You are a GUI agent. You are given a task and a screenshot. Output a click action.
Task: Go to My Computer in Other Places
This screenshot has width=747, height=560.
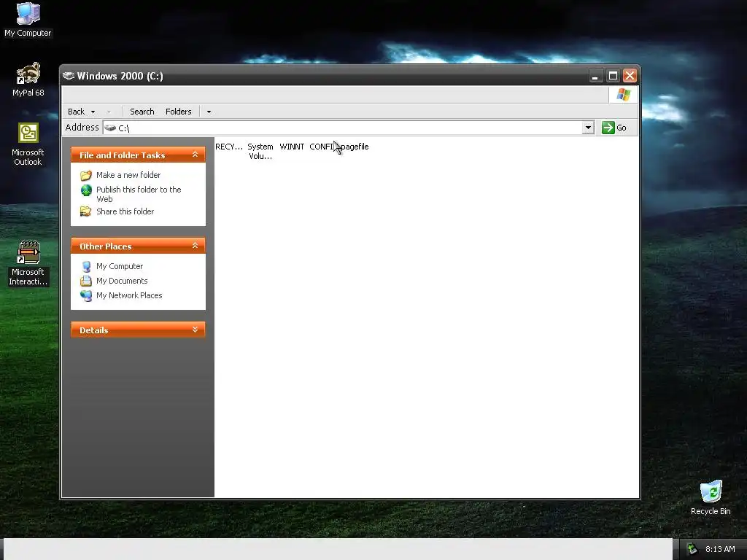click(x=120, y=266)
